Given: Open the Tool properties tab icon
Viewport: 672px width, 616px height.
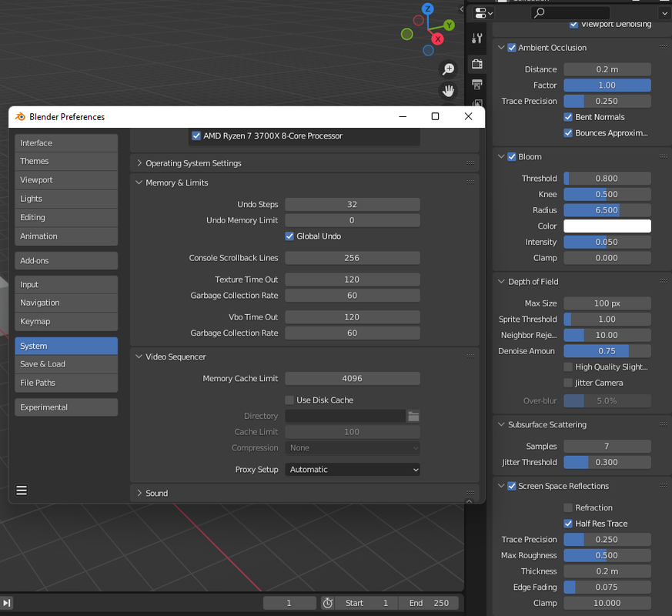Looking at the screenshot, I should [477, 38].
